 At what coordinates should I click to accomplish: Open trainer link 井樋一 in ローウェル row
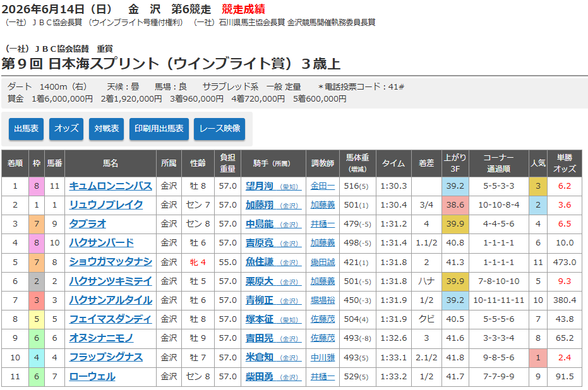coord(323,377)
